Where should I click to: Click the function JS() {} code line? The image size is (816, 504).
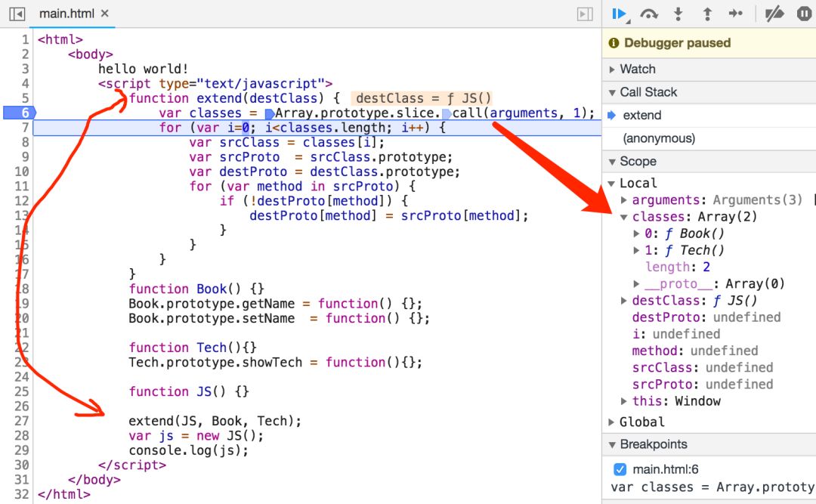point(189,391)
